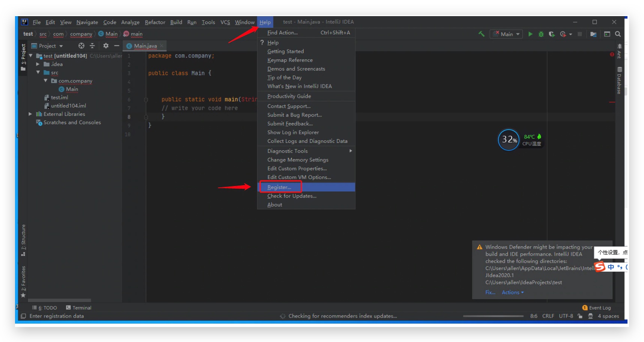644x342 pixels.
Task: Select the Main.java editor tab
Action: [144, 46]
